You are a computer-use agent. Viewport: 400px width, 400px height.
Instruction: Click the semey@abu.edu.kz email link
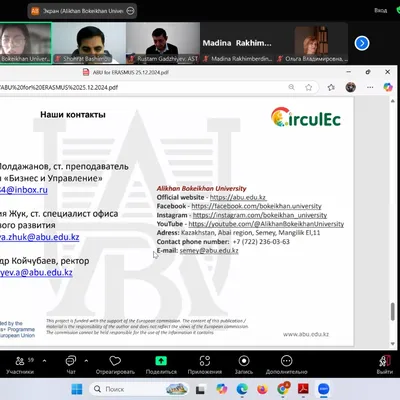(209, 251)
